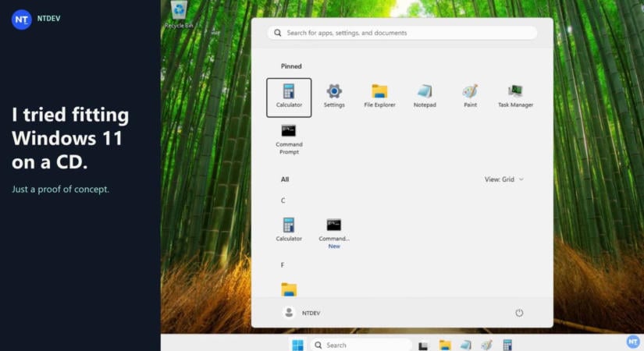The width and height of the screenshot is (644, 351).
Task: Open the NTDEV user account menu
Action: point(301,313)
